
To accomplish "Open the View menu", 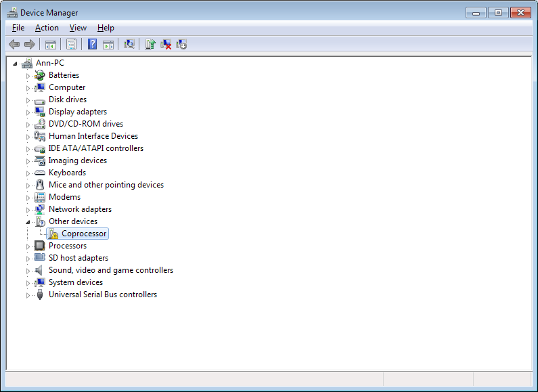I will click(78, 28).
